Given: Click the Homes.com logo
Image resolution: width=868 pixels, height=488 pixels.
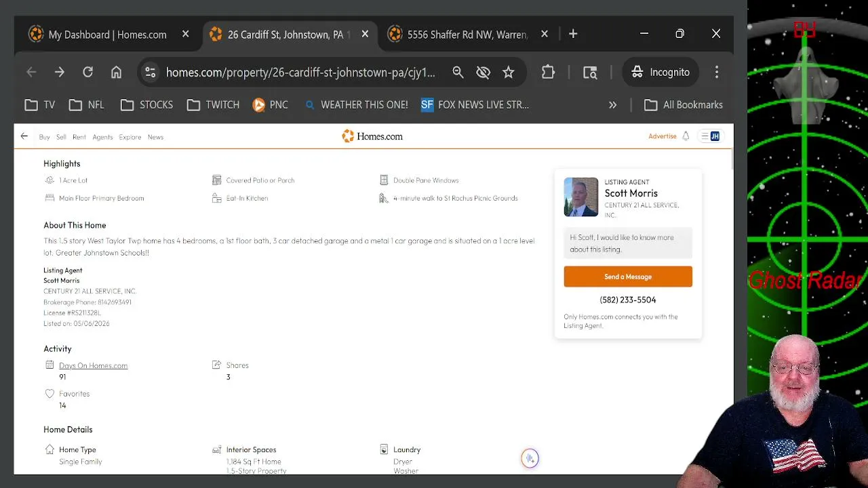Looking at the screenshot, I should (372, 136).
